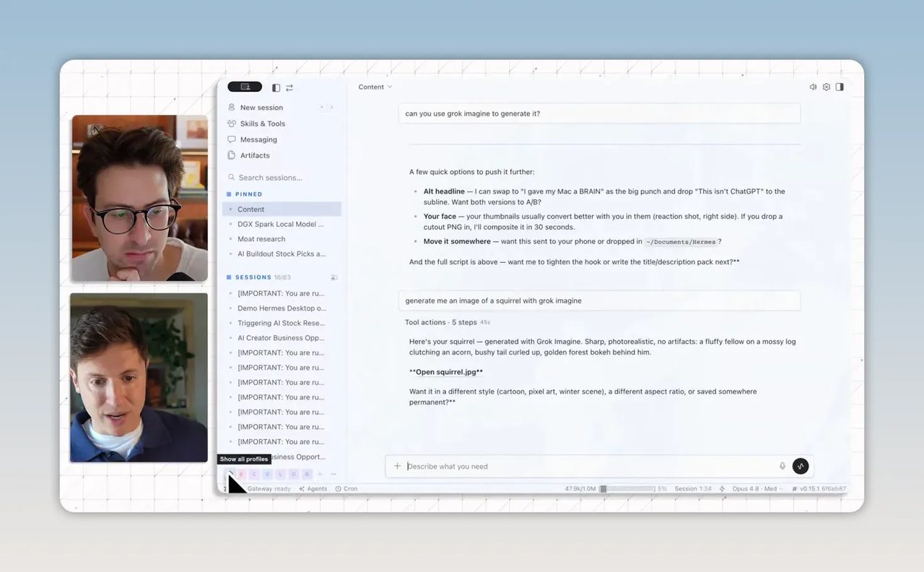Click the grok imagine question message bubble
Image resolution: width=924 pixels, height=572 pixels.
tap(599, 113)
